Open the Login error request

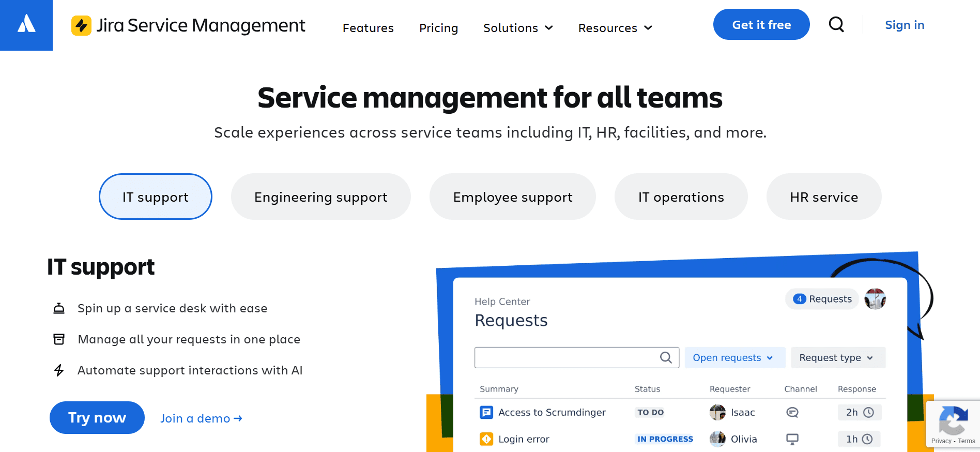tap(524, 439)
